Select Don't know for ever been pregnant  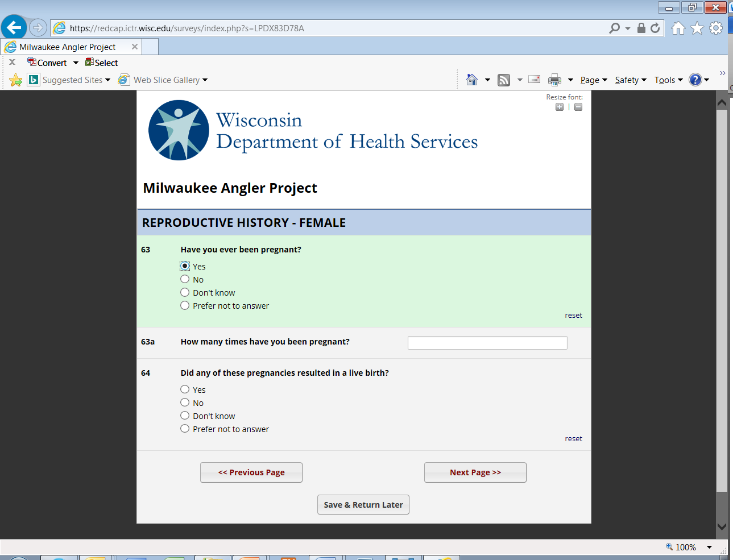pos(185,292)
